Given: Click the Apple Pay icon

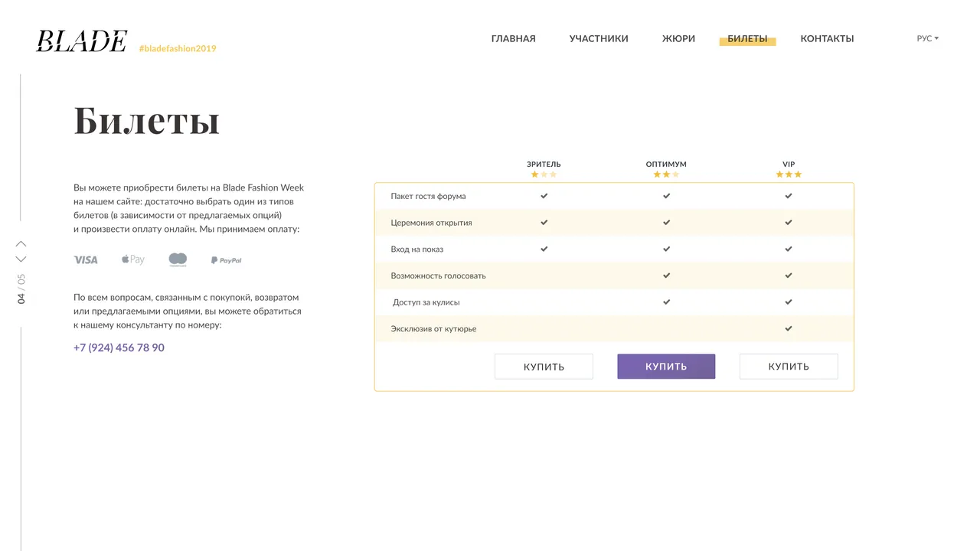Looking at the screenshot, I should pos(132,259).
